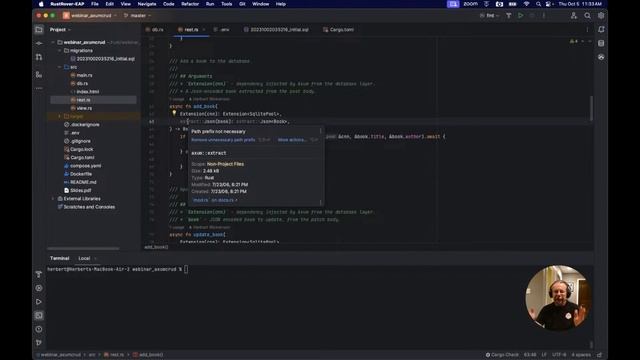This screenshot has width=640, height=360.
Task: Open the Project view dropdown
Action: [x=60, y=29]
